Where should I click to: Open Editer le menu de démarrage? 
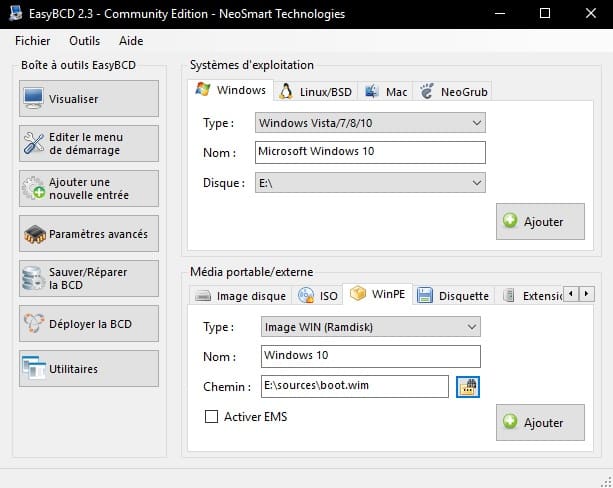(x=89, y=144)
